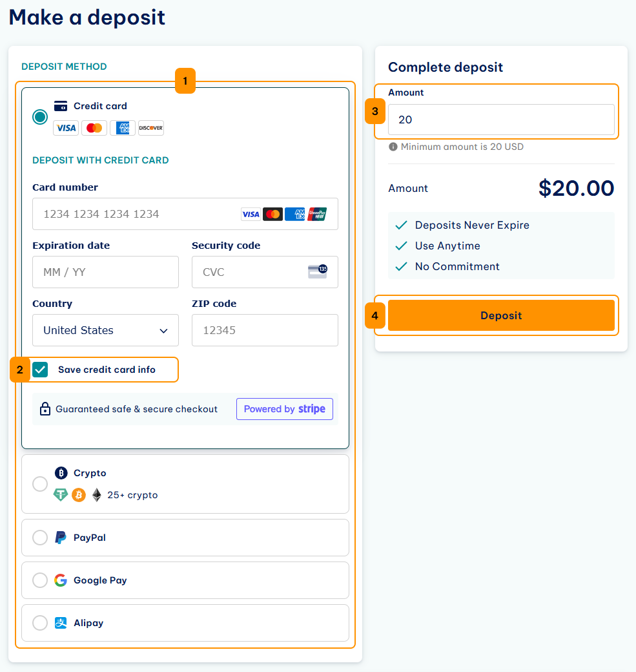The image size is (636, 672).
Task: Click the CVC card hint icon
Action: [318, 272]
